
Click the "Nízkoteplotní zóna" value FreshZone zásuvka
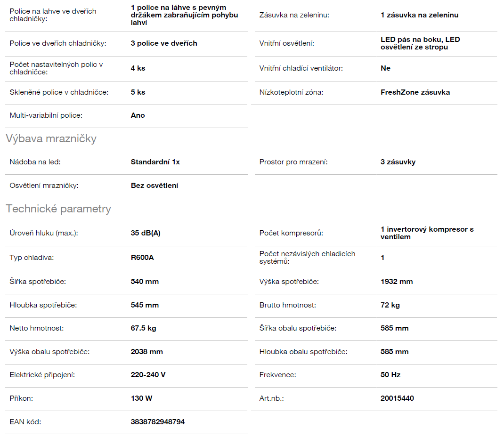(415, 92)
